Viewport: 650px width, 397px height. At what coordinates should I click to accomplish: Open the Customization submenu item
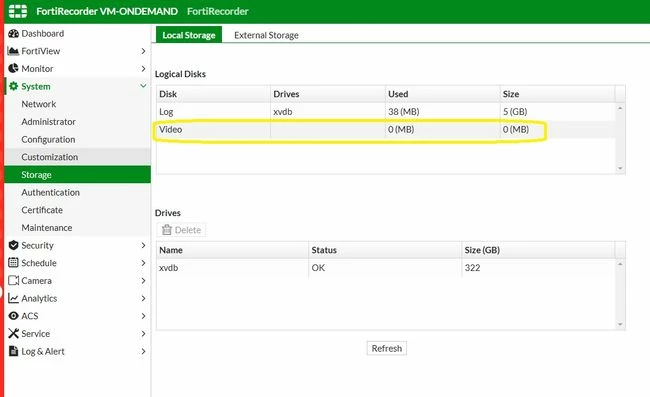tap(78, 157)
